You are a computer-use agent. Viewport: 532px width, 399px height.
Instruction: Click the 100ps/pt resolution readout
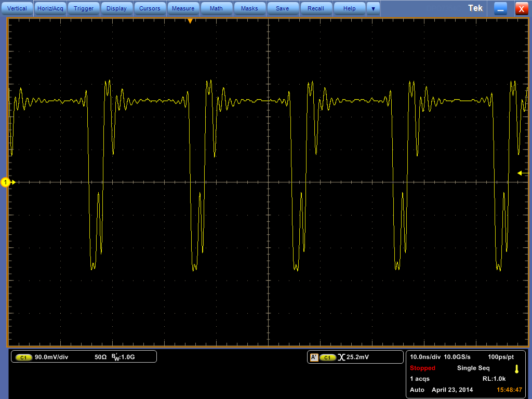(x=501, y=357)
